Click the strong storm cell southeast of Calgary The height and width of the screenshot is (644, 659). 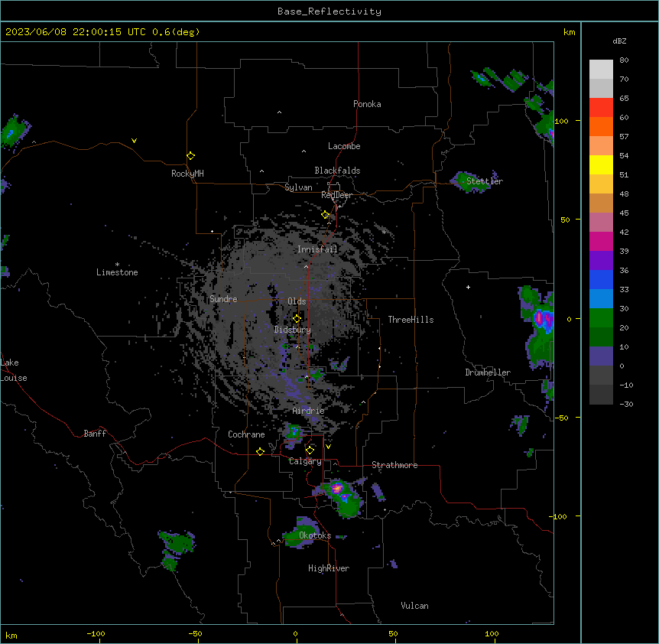[337, 489]
